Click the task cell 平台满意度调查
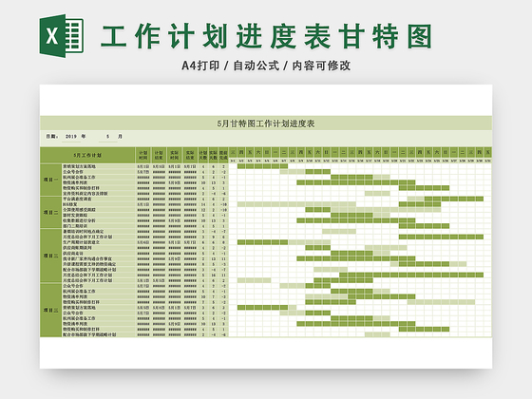Viewport: 532px width, 399px height. (99, 199)
